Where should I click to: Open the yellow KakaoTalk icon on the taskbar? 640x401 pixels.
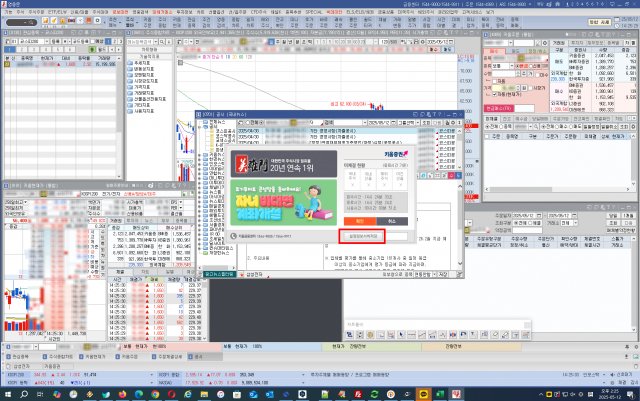[424, 394]
